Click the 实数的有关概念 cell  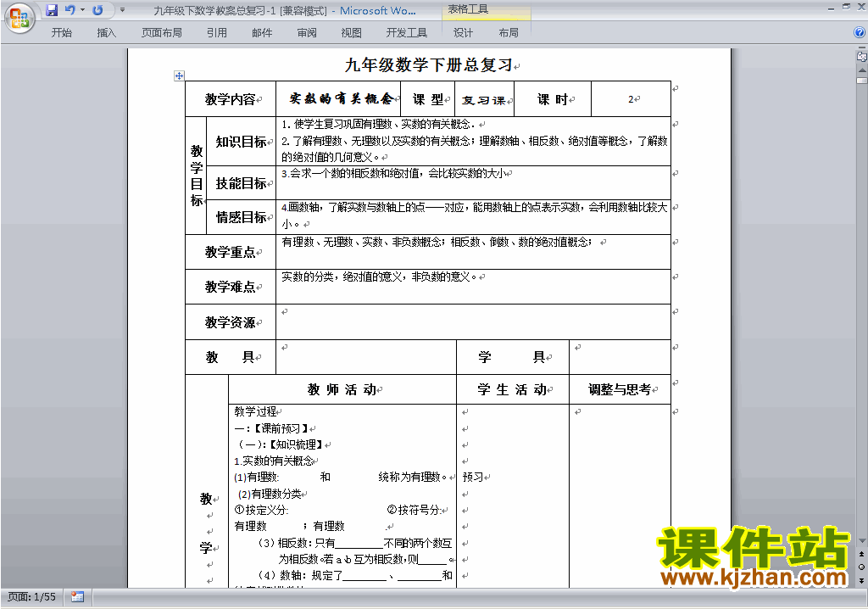tap(338, 99)
